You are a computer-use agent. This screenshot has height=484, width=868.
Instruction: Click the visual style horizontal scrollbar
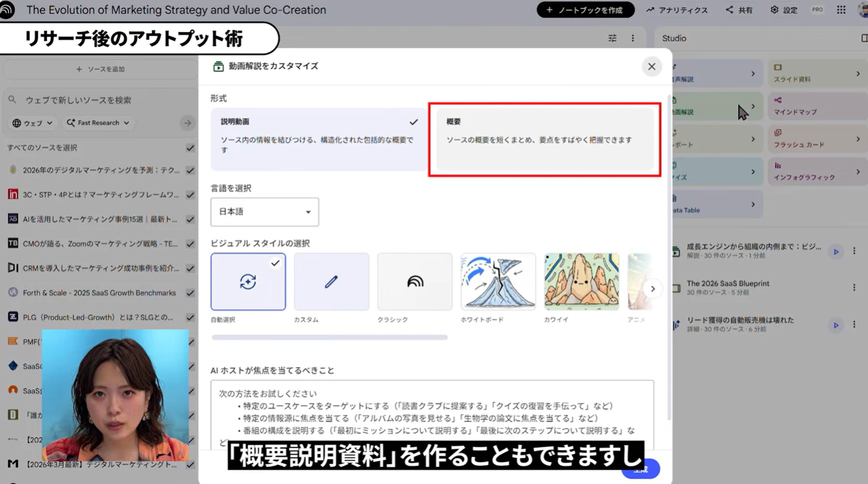pyautogui.click(x=329, y=338)
